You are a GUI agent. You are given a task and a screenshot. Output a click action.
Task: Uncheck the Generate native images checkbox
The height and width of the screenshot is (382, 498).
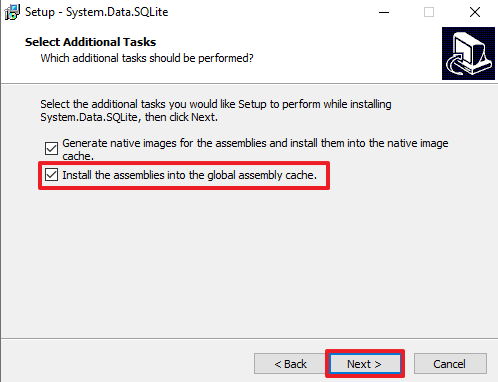51,148
